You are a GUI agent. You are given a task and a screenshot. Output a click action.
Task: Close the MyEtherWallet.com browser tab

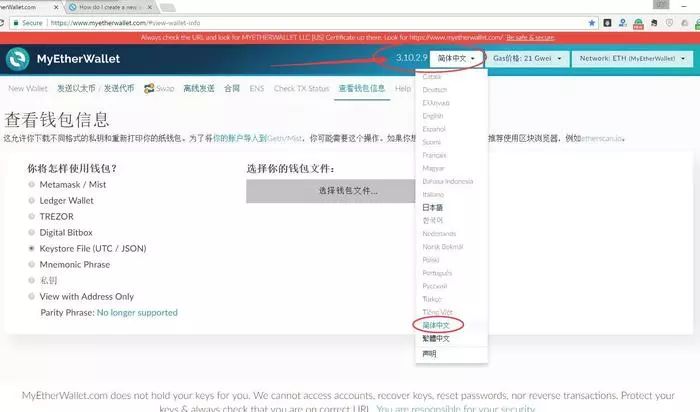click(x=56, y=7)
